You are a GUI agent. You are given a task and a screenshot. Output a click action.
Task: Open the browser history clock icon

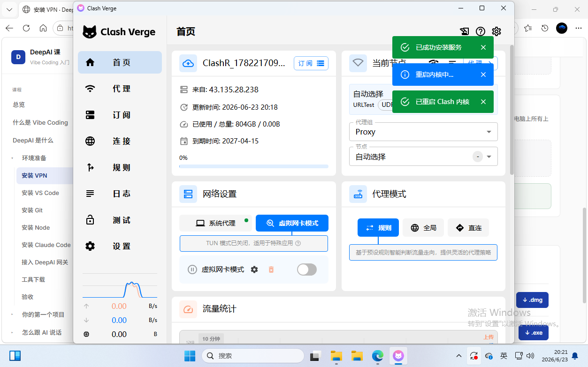click(x=544, y=28)
